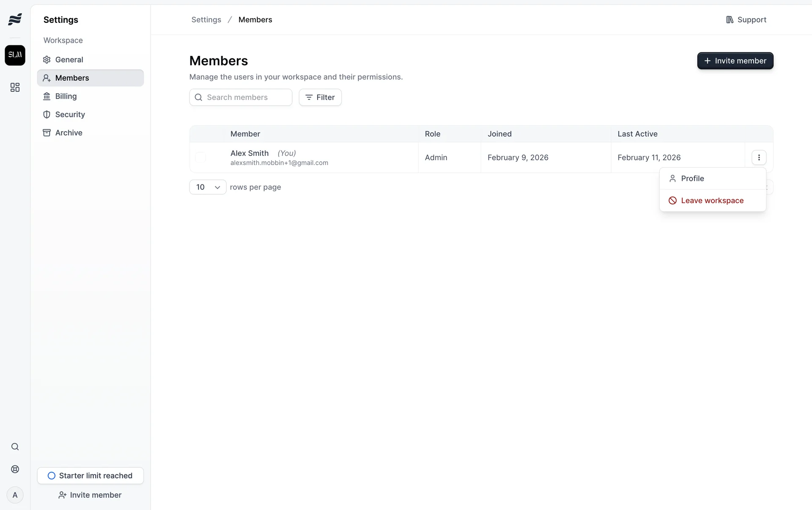Click the Search members input field
Viewport: 812px width, 510px height.
(241, 97)
